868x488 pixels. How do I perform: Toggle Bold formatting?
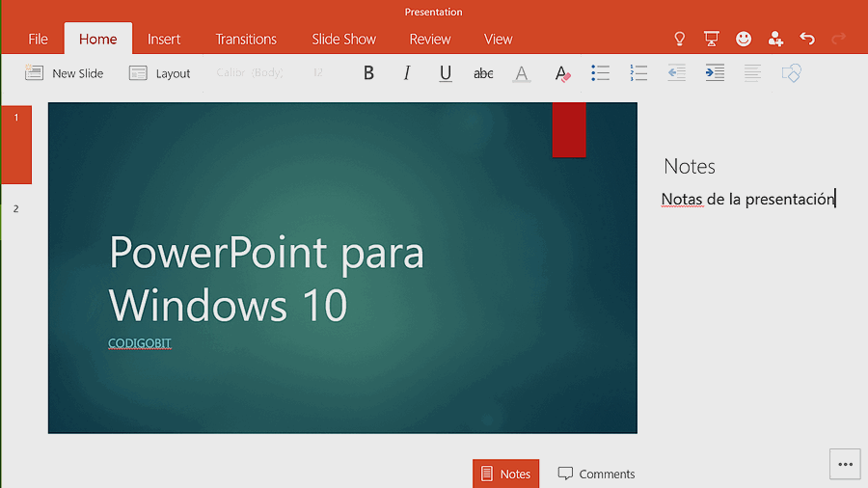(x=368, y=73)
